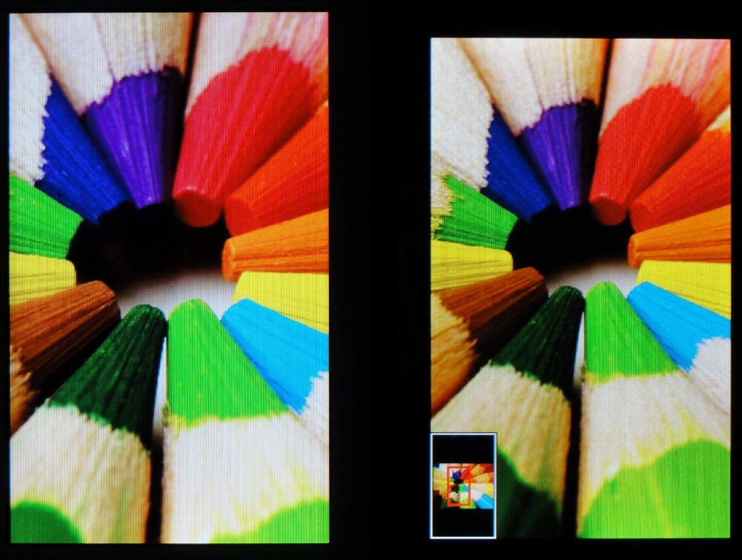
Task: Click the black lower area of navigator thumbnail
Action: pos(463,522)
